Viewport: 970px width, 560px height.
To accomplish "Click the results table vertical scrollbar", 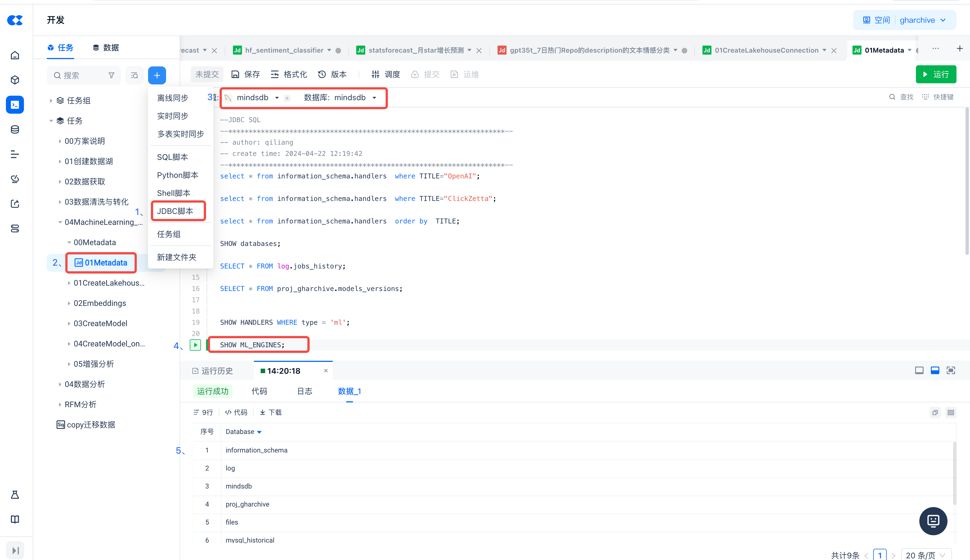I will pyautogui.click(x=954, y=473).
